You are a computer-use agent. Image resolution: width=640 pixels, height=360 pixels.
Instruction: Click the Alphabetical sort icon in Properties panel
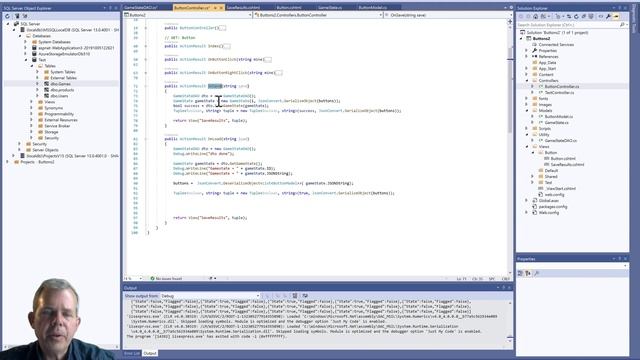coord(528,273)
